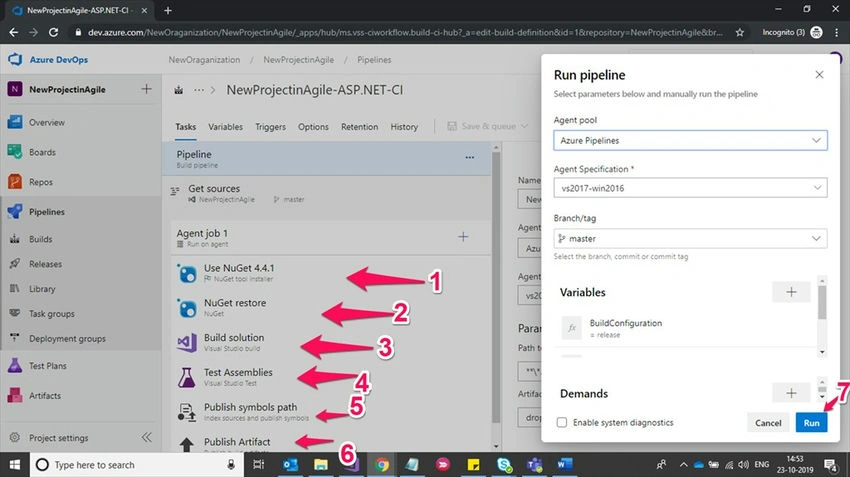The height and width of the screenshot is (477, 850).
Task: Open the Repos sidebar icon
Action: 15,182
